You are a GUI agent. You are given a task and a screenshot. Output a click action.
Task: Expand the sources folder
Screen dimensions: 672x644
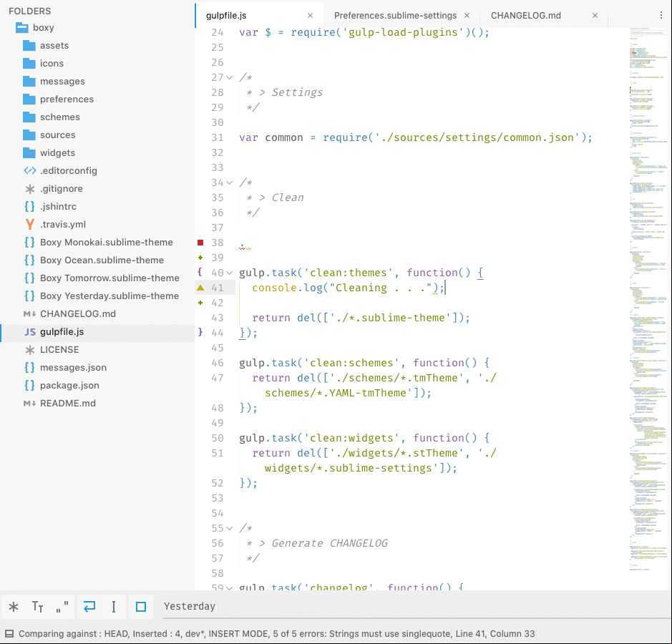[29, 135]
